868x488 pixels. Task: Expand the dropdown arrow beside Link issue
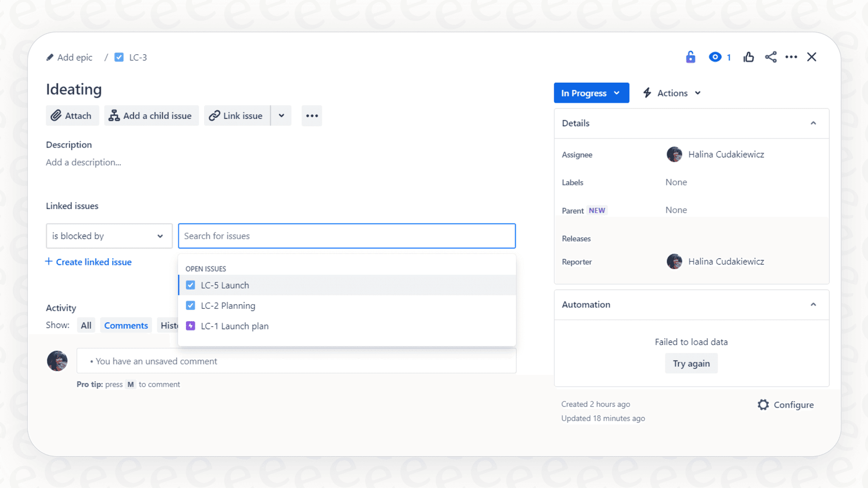point(282,116)
